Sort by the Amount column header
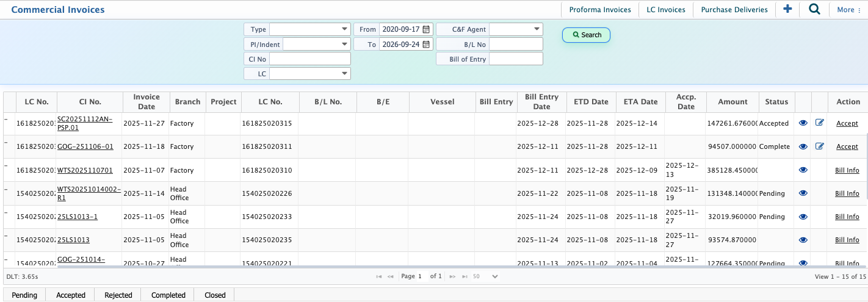 coord(732,102)
